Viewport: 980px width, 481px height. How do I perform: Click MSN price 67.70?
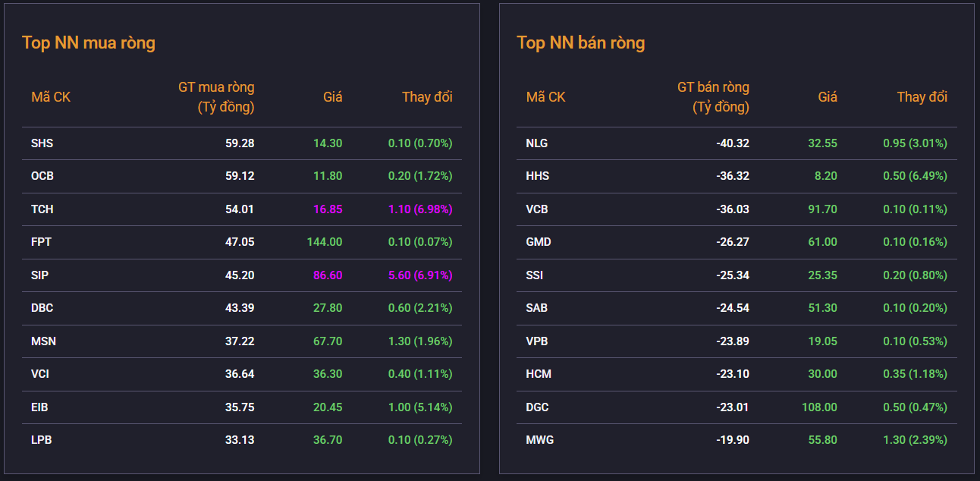pyautogui.click(x=328, y=341)
